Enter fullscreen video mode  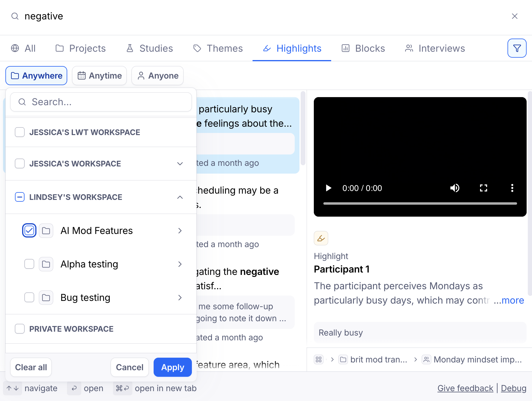(483, 188)
